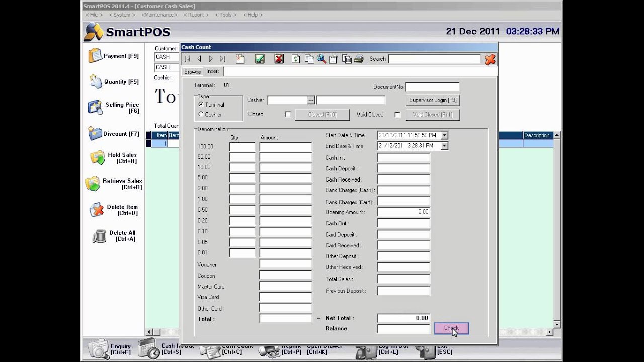The width and height of the screenshot is (644, 362).
Task: Select the Terminal radio button
Action: [x=201, y=104]
